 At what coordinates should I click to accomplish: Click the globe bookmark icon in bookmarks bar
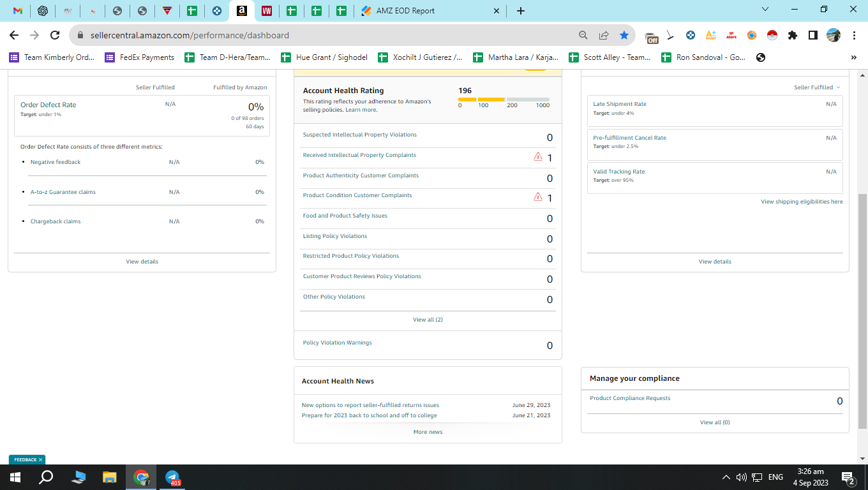(x=761, y=57)
